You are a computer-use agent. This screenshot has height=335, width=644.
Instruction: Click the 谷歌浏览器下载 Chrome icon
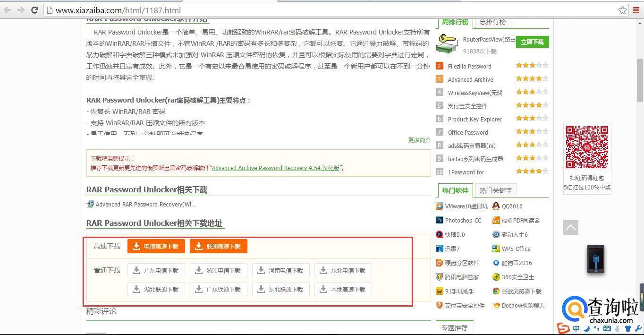click(496, 291)
